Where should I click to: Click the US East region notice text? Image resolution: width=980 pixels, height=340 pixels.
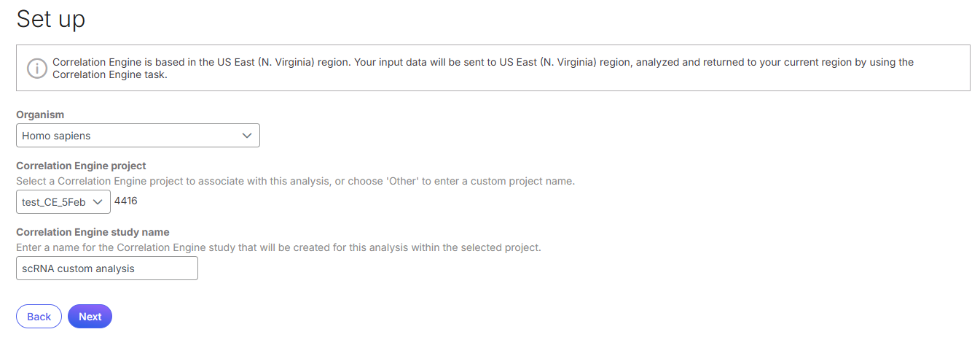[483, 68]
